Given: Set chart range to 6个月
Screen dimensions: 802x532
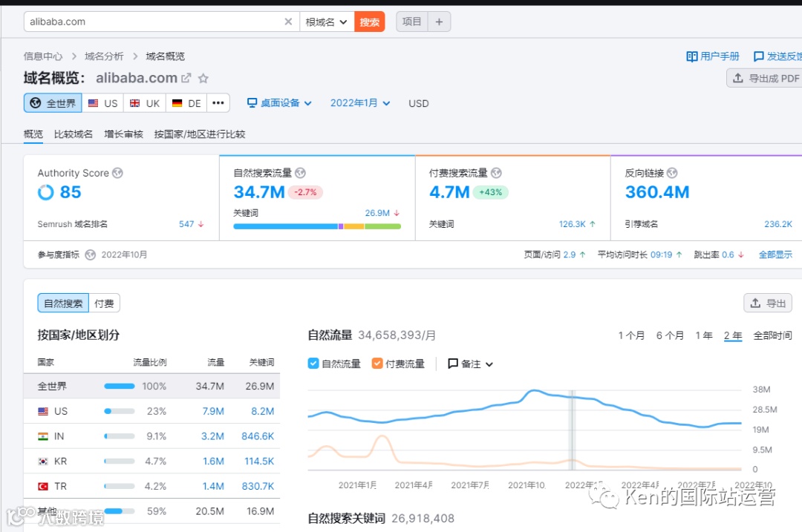Looking at the screenshot, I should [670, 335].
